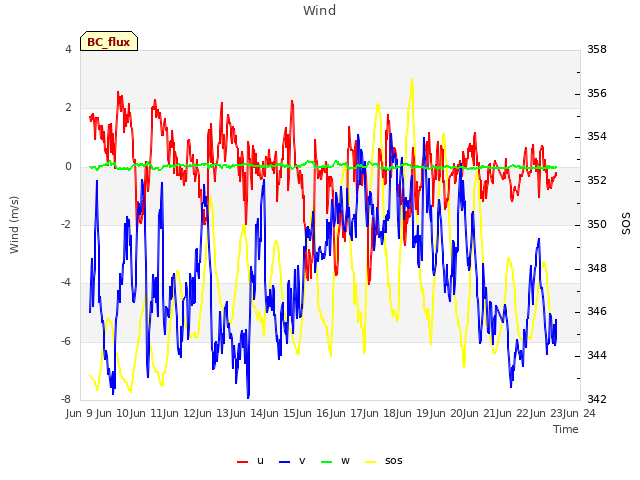Image resolution: width=640 pixels, height=480 pixels.
Task: Click the 350 value on right axis
Action: click(x=597, y=224)
